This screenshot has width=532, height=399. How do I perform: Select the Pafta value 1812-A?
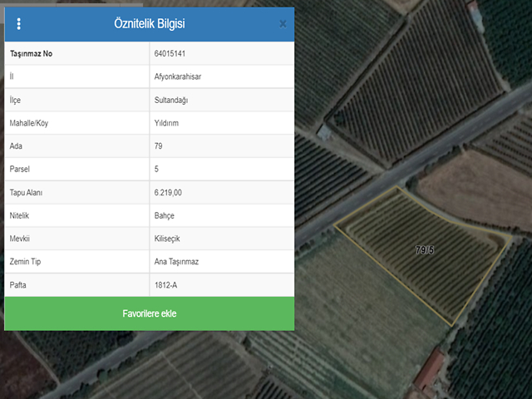pos(165,285)
